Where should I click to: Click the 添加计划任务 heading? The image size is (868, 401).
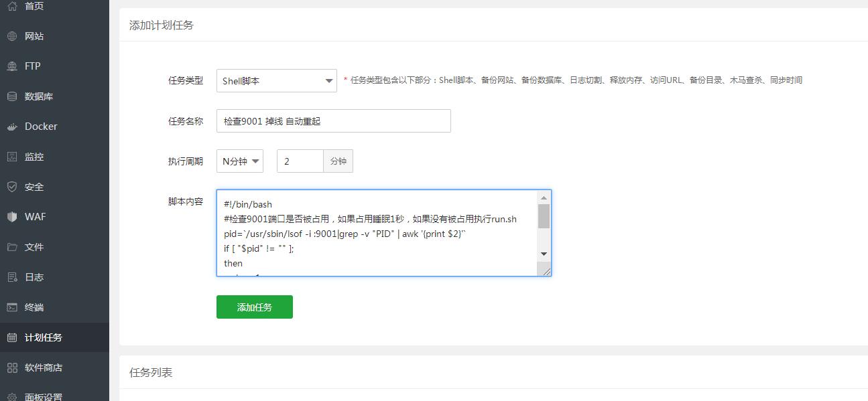click(x=162, y=25)
